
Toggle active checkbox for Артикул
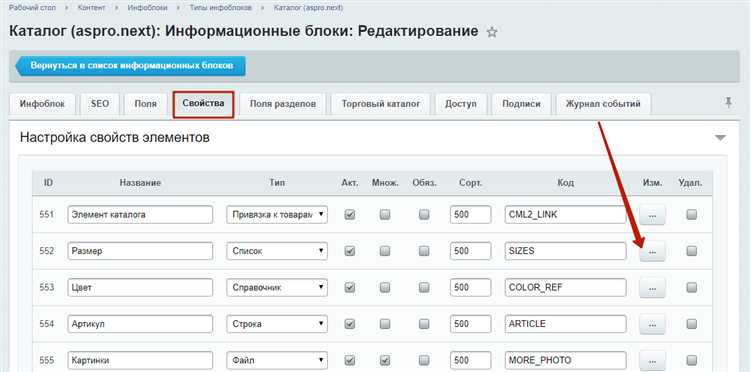(350, 324)
